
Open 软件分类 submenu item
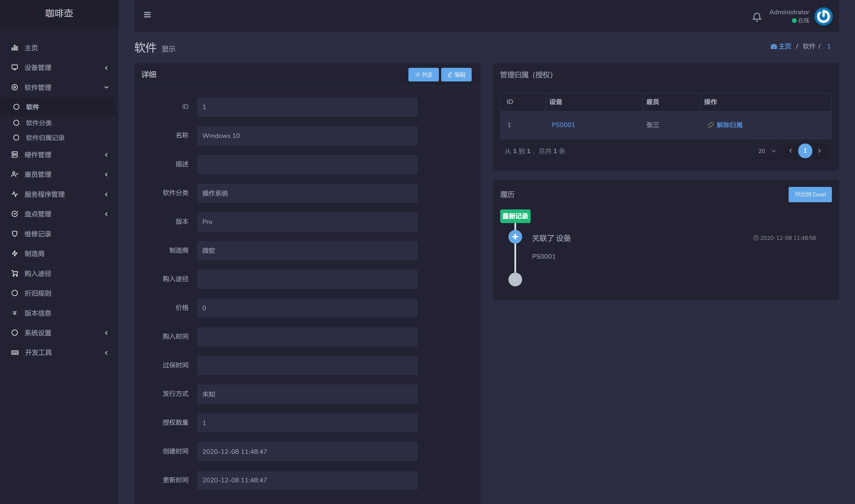click(x=39, y=123)
